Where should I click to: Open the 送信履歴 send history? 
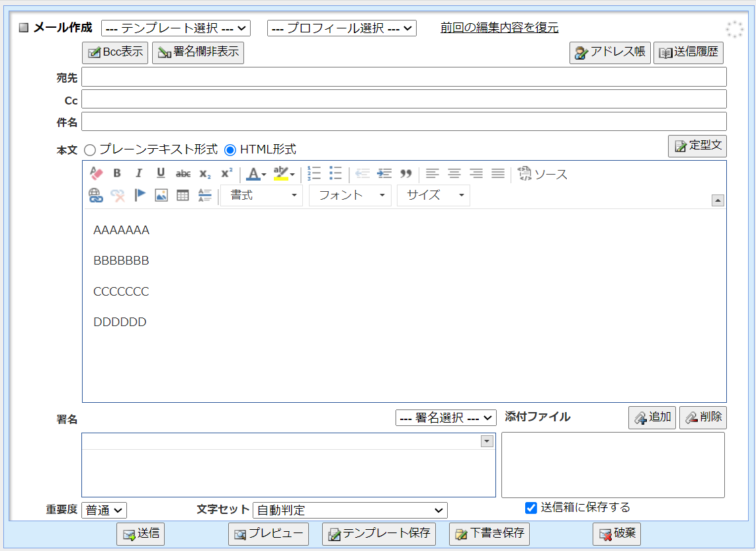pyautogui.click(x=689, y=52)
